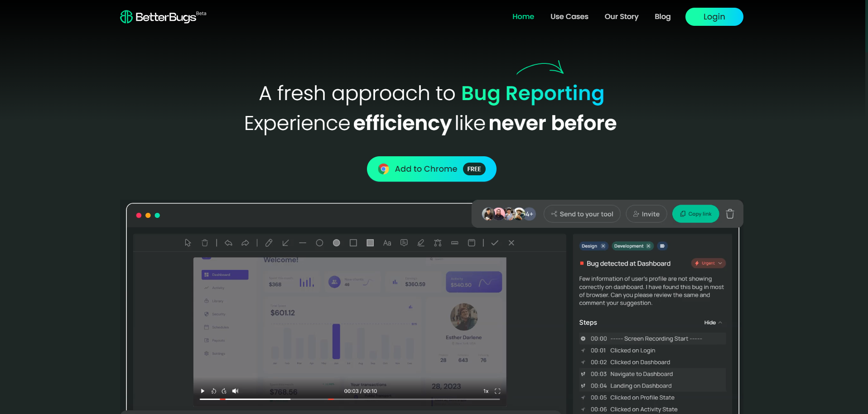
Task: Open the Urgent priority dropdown
Action: coord(708,263)
